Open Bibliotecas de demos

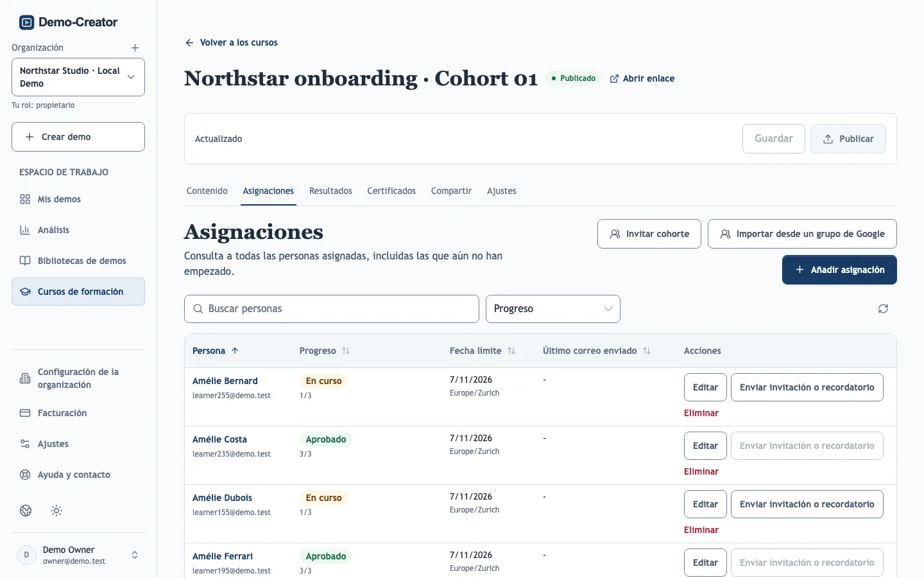pyautogui.click(x=78, y=261)
